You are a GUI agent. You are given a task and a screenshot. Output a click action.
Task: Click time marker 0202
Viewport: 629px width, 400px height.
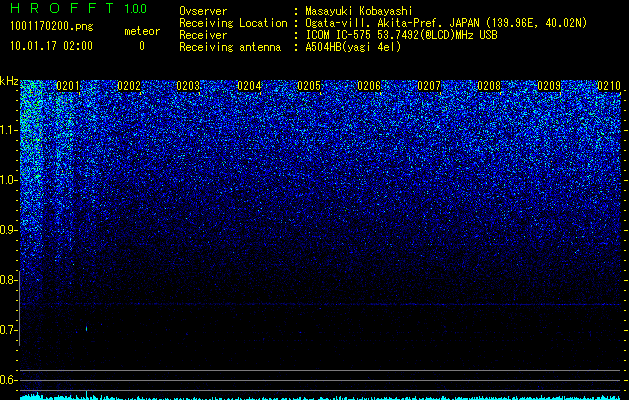(129, 86)
